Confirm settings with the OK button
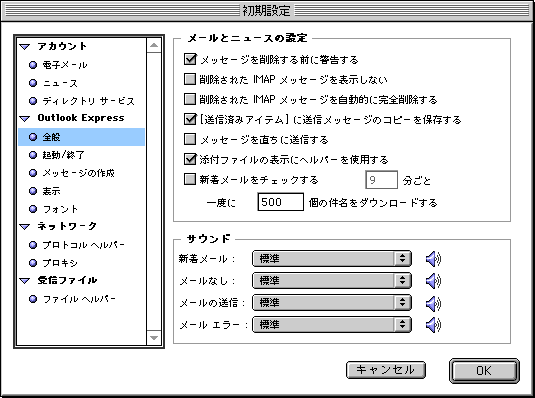Image resolution: width=535 pixels, height=398 pixels. tap(484, 371)
